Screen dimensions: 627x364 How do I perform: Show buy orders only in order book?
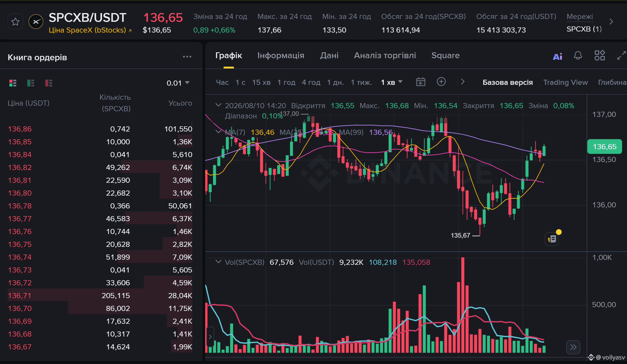point(31,83)
